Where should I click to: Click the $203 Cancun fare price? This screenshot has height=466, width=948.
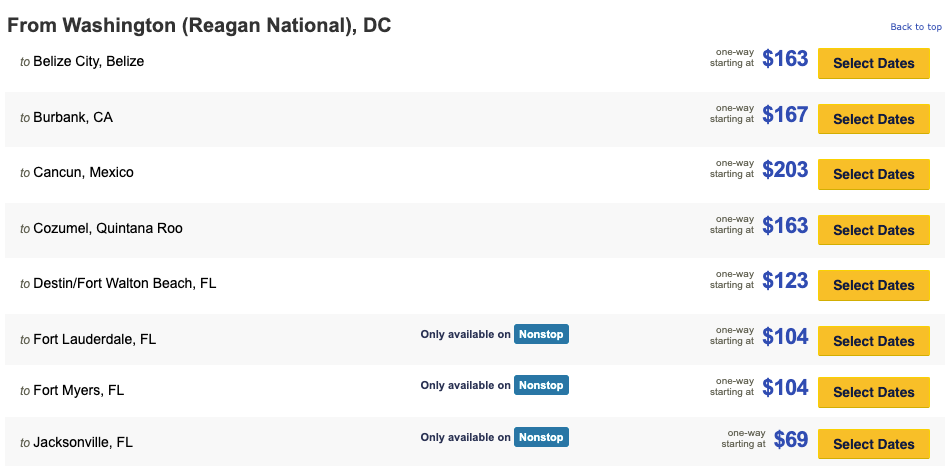[785, 170]
